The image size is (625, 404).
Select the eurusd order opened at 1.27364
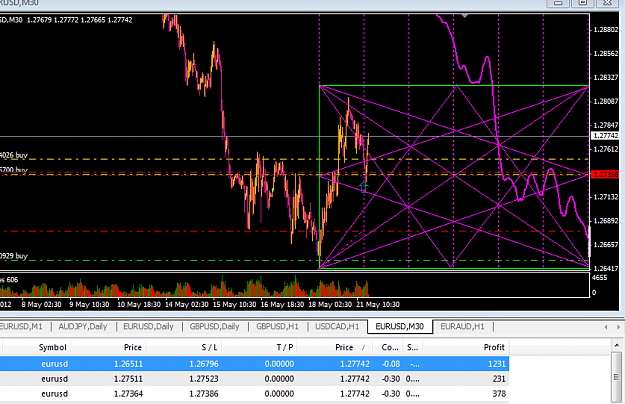pos(254,394)
